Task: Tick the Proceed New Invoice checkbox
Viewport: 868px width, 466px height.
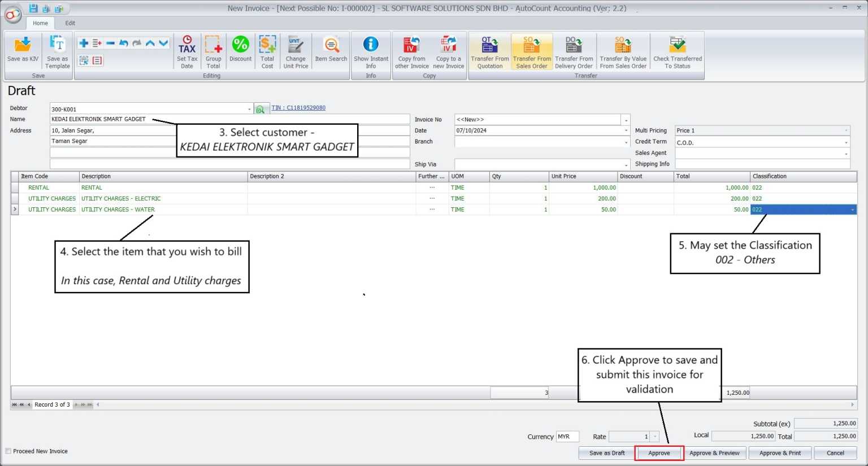Action: click(8, 451)
